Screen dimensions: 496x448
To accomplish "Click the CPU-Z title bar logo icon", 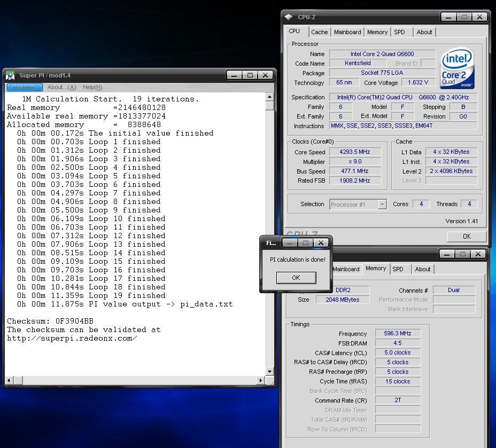I will pos(288,17).
